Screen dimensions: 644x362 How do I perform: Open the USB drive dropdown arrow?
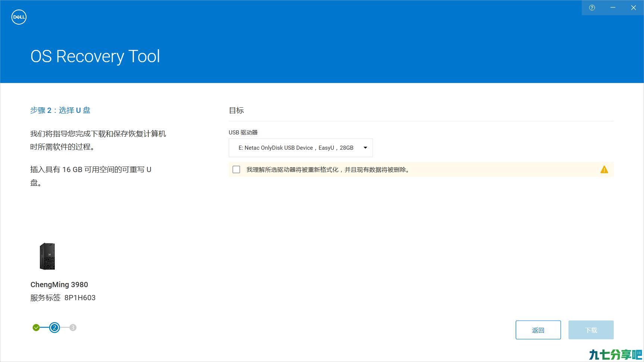[x=365, y=148]
